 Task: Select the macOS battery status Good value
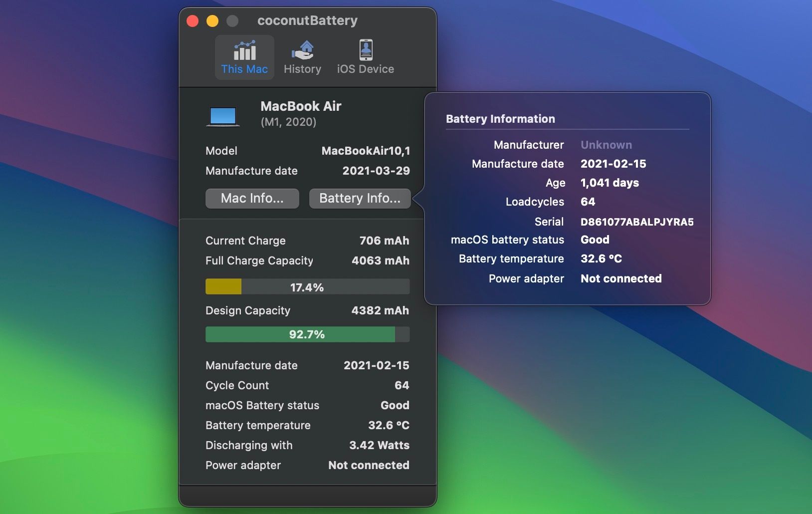coord(595,240)
